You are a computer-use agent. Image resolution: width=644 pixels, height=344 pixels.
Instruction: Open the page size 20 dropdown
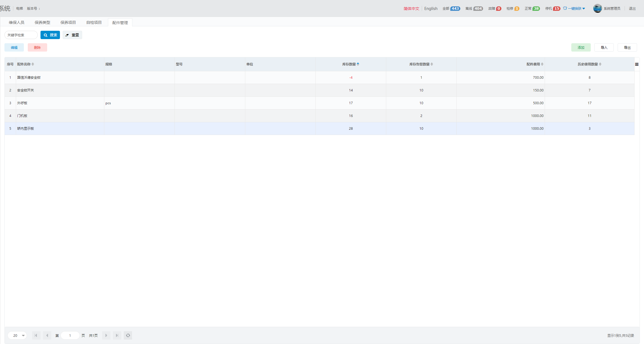pos(17,335)
